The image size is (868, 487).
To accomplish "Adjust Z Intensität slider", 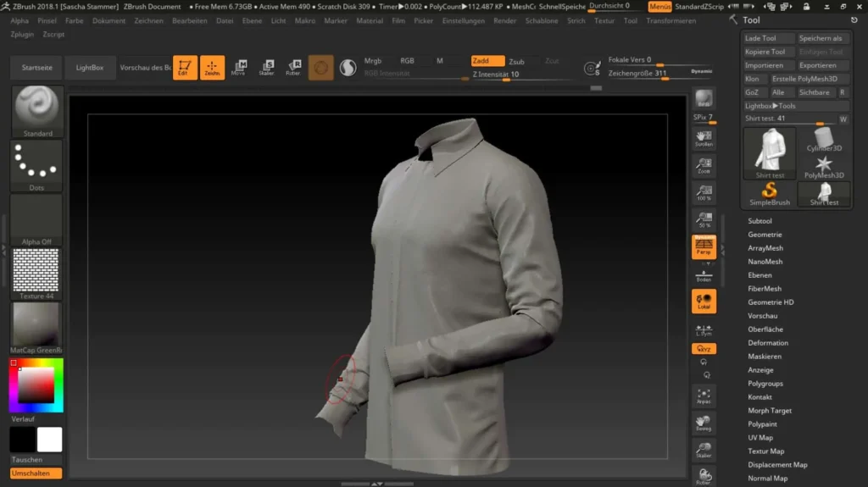I will click(523, 75).
